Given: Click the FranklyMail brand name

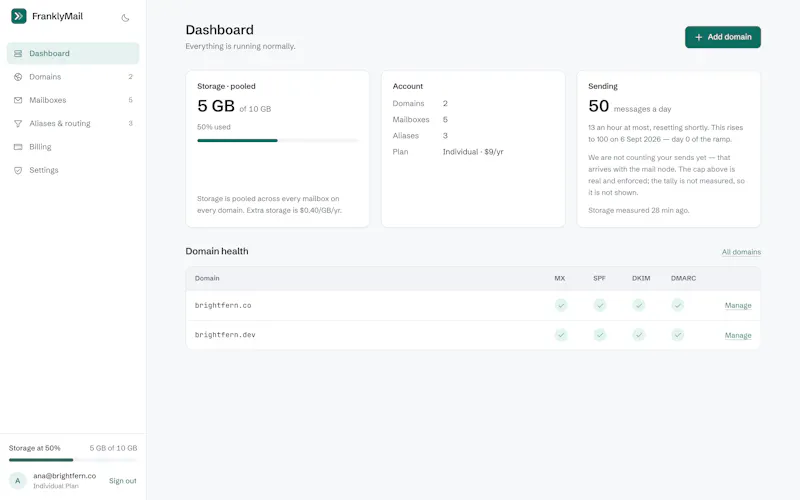Looking at the screenshot, I should click(57, 16).
